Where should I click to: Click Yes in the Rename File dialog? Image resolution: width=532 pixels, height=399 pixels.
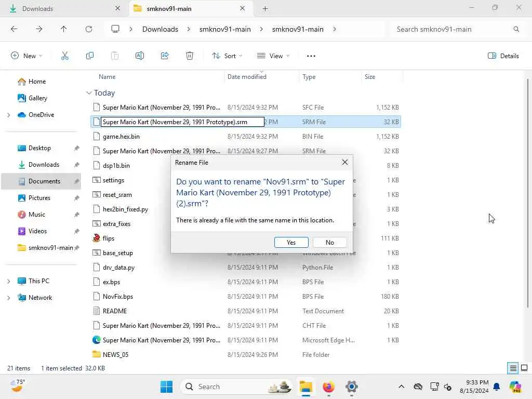(291, 242)
